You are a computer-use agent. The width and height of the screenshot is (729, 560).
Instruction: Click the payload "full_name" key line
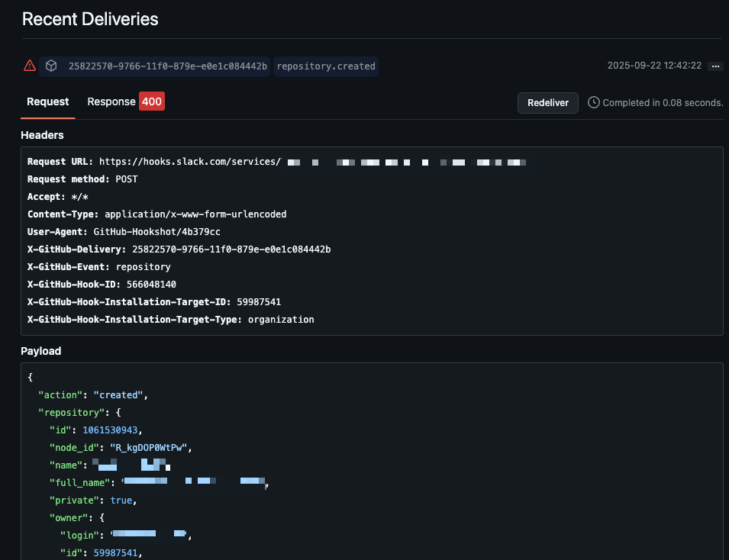(x=159, y=483)
